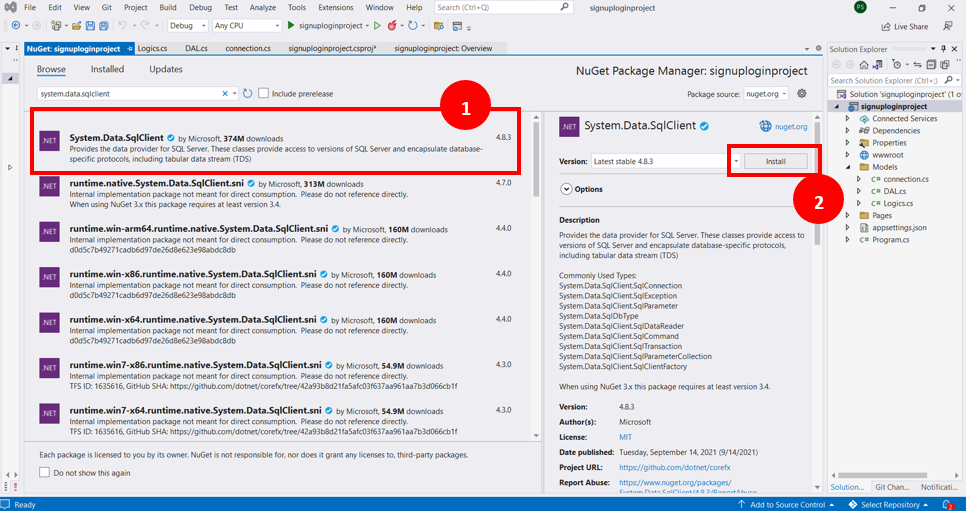Click the Find in Files folder icon

[439, 26]
